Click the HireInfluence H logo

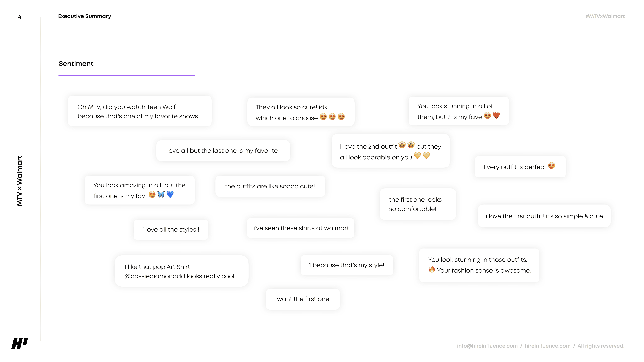pyautogui.click(x=19, y=344)
